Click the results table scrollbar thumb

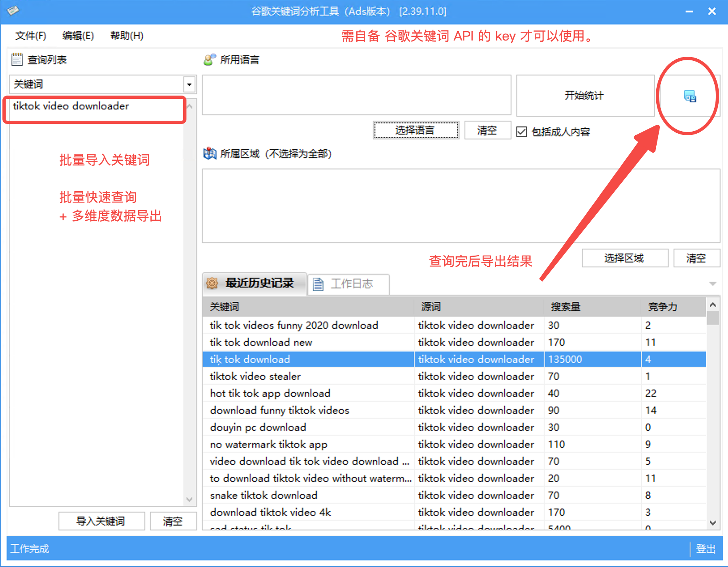coord(713,318)
